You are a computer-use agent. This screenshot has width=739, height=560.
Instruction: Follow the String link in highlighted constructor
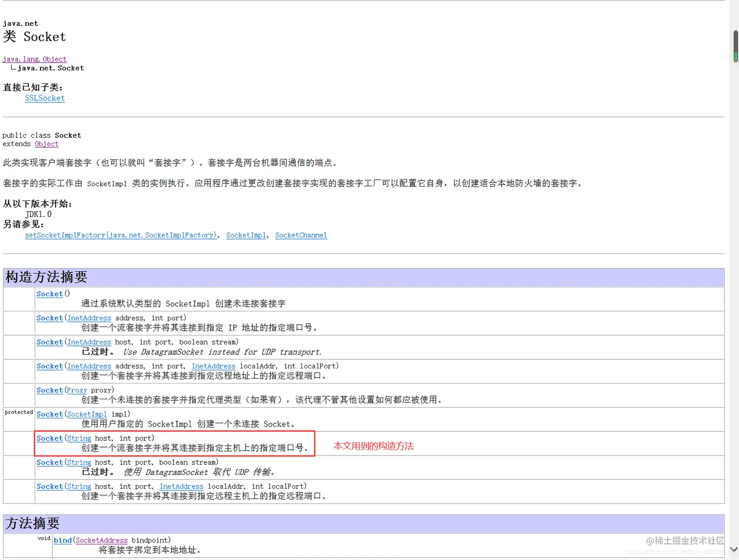[x=79, y=438]
